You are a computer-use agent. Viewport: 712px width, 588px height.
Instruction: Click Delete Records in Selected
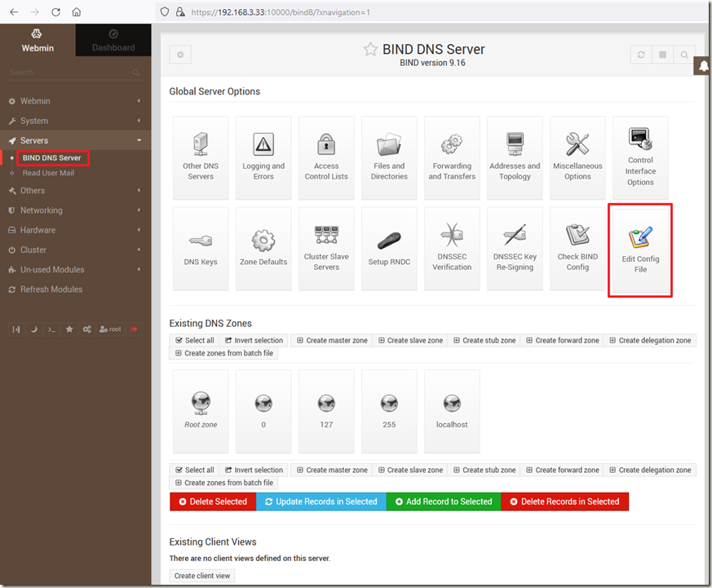pyautogui.click(x=565, y=502)
